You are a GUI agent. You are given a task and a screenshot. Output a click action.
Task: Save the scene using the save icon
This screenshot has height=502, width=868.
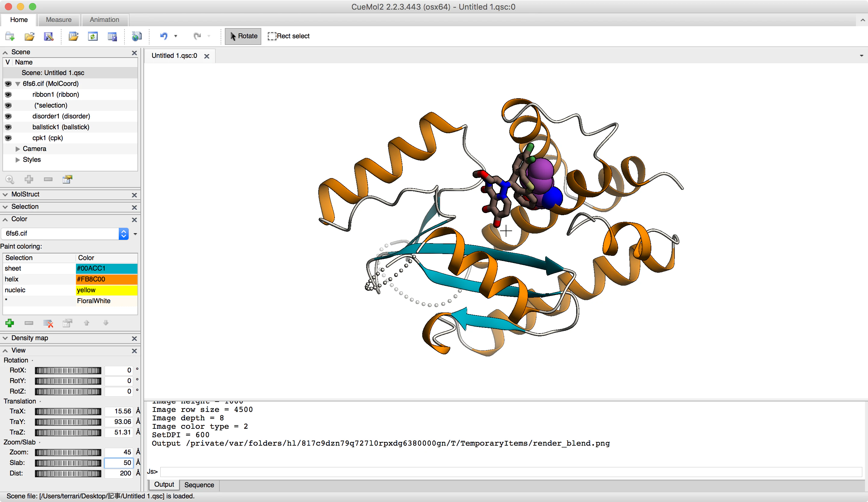point(49,36)
